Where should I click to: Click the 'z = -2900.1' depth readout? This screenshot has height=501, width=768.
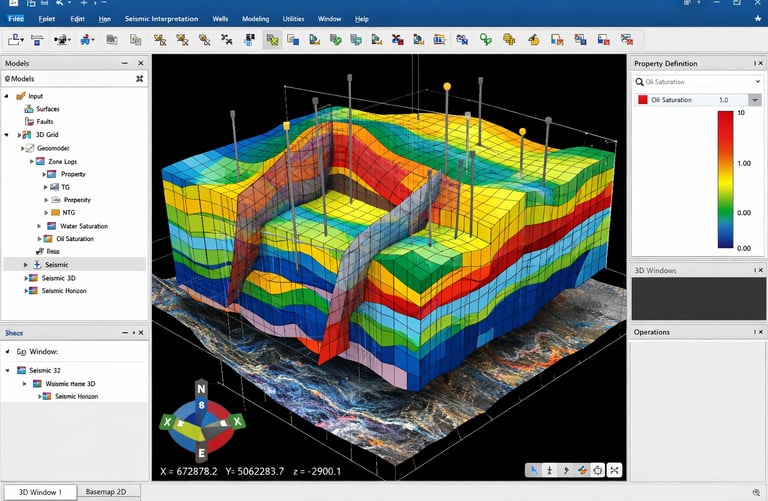317,471
